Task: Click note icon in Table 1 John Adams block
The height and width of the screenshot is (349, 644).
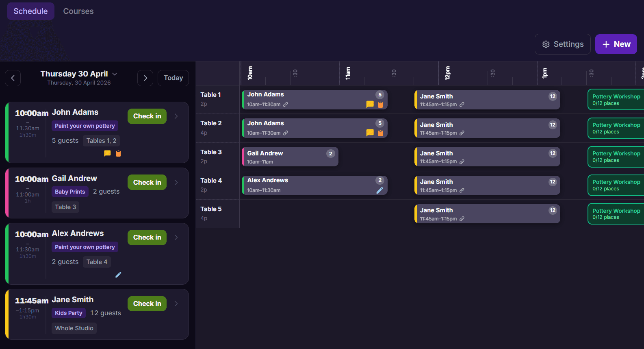Action: coord(370,104)
